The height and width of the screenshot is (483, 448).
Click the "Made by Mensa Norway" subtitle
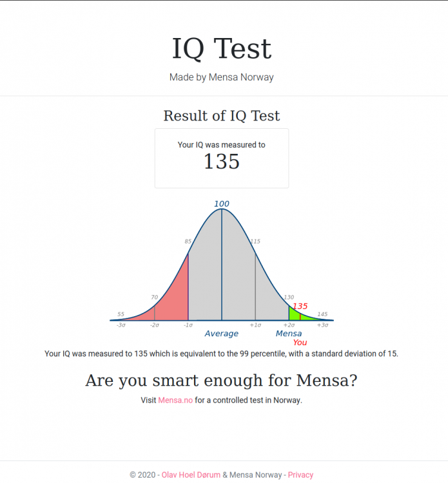coord(222,77)
